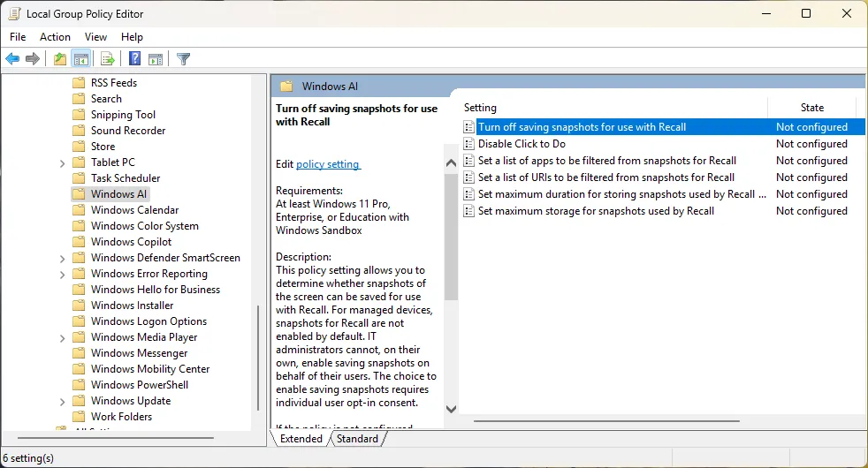Select Turn off saving snapshots for use with Recall

(x=582, y=127)
